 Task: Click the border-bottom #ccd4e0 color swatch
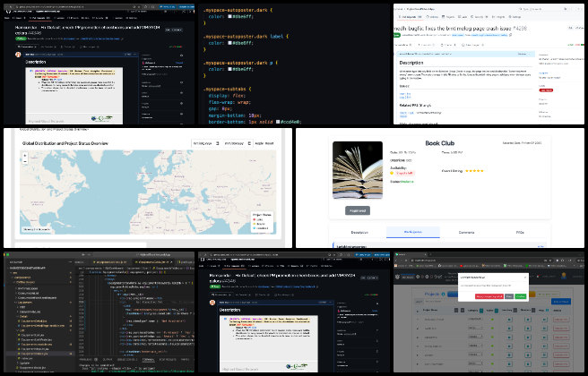[278, 122]
